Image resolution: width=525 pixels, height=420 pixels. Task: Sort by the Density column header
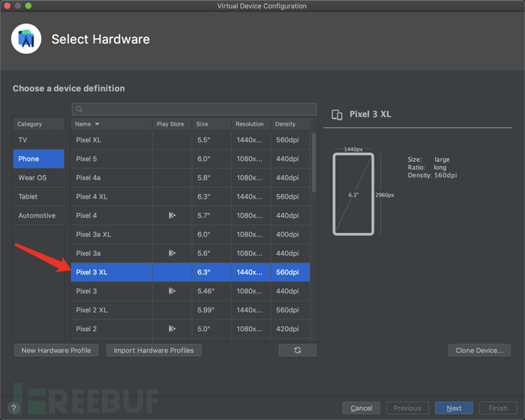click(x=291, y=124)
